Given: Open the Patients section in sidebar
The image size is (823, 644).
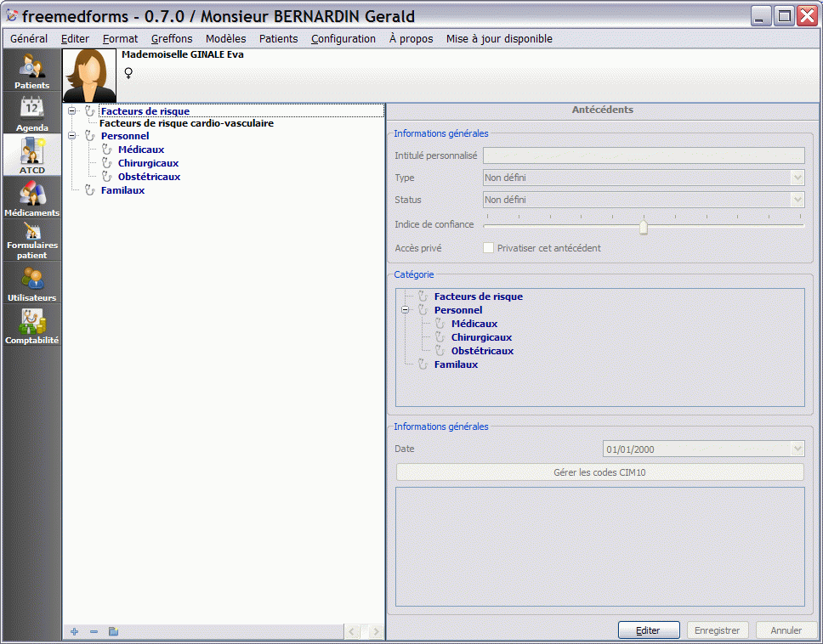Looking at the screenshot, I should (x=32, y=71).
